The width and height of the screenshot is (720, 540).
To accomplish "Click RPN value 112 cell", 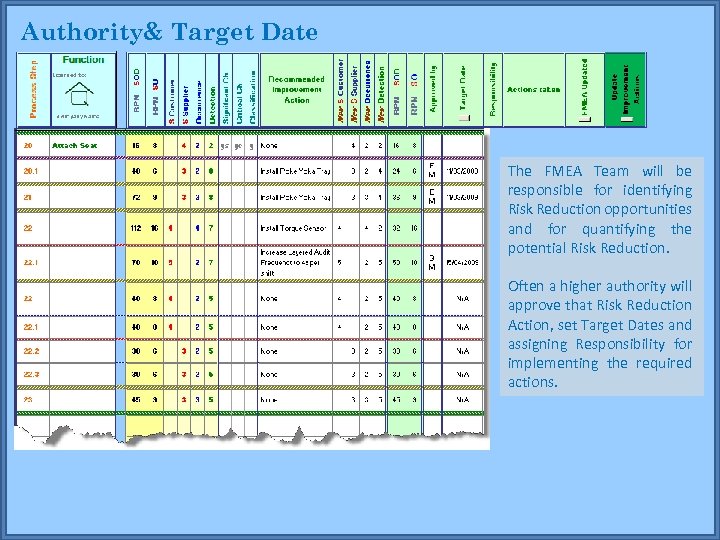I will (x=136, y=228).
